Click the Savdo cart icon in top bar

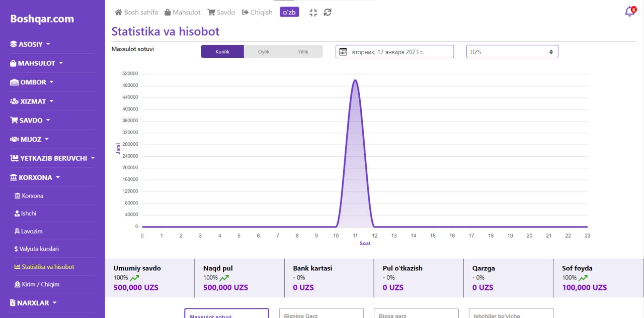[211, 12]
